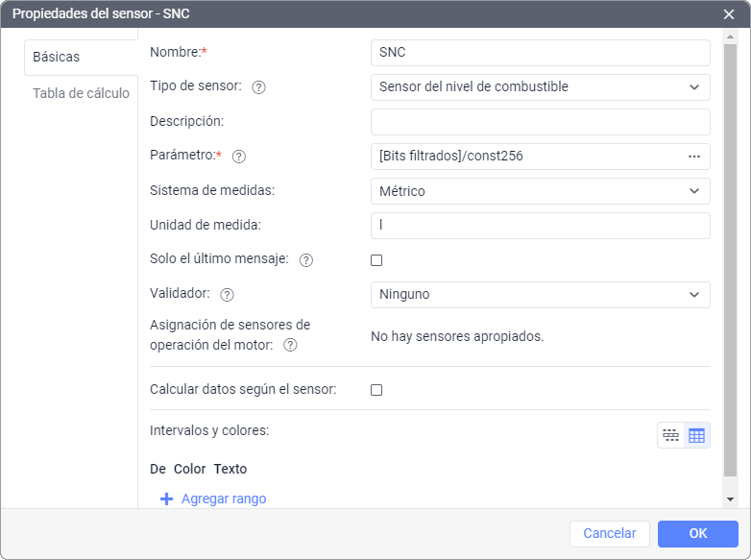The width and height of the screenshot is (751, 560).
Task: Click help icon for Solo el último mensaje
Action: tap(306, 260)
